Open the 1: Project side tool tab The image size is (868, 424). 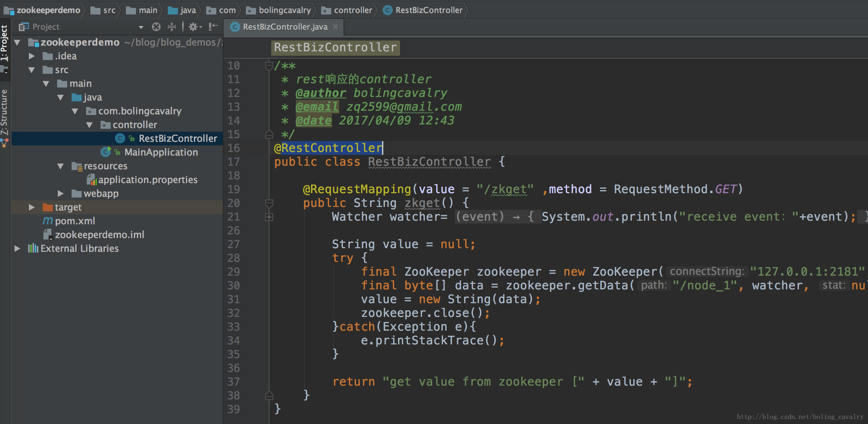coord(4,43)
